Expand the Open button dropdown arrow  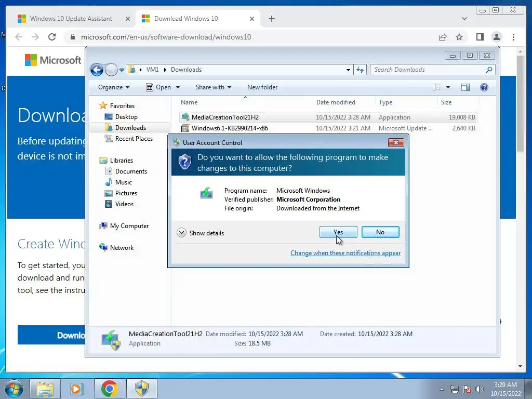point(178,87)
